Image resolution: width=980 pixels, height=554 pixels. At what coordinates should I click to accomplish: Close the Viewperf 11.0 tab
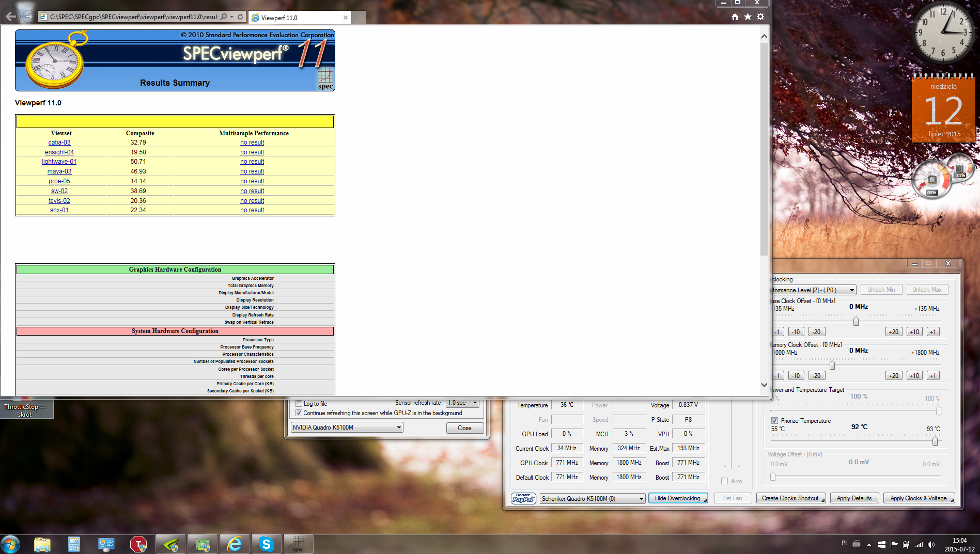346,18
